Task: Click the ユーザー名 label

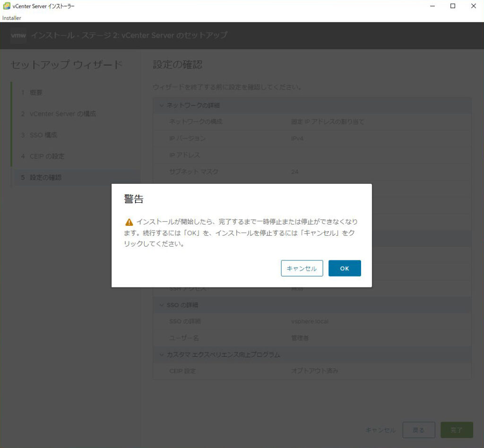Action: click(184, 338)
